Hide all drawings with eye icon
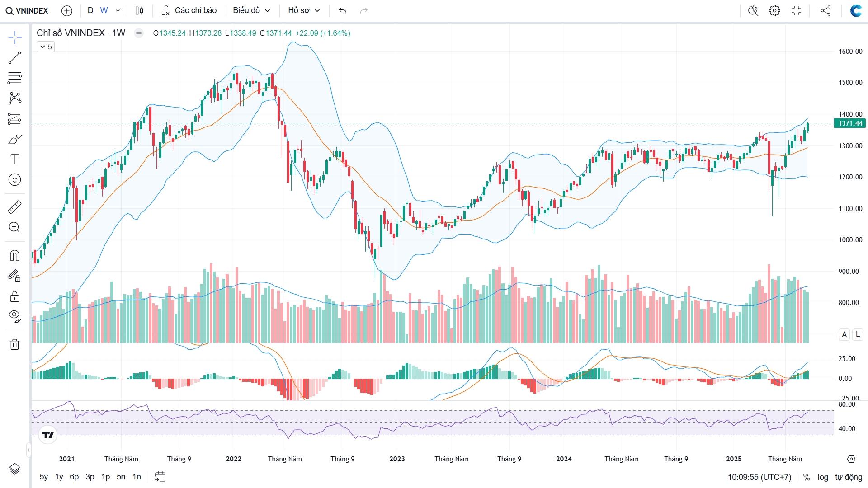The width and height of the screenshot is (868, 488). click(14, 315)
